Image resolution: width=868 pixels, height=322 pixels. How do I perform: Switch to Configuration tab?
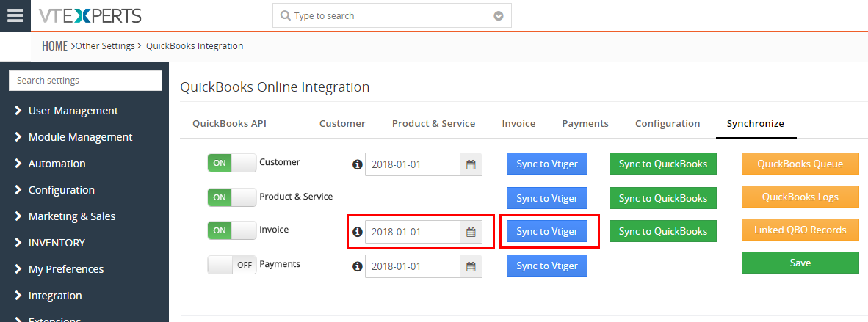pos(668,123)
